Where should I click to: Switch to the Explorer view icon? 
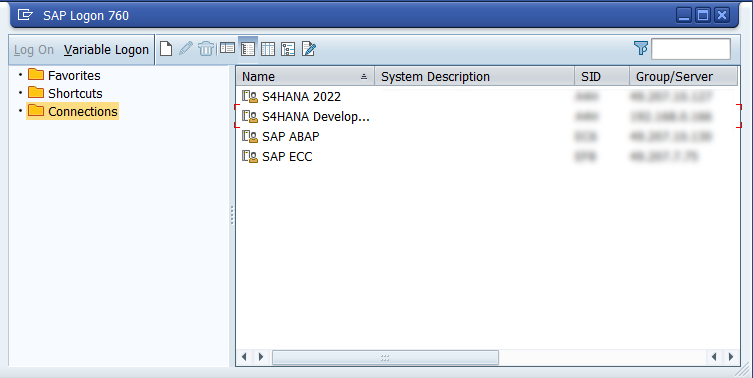tap(227, 49)
